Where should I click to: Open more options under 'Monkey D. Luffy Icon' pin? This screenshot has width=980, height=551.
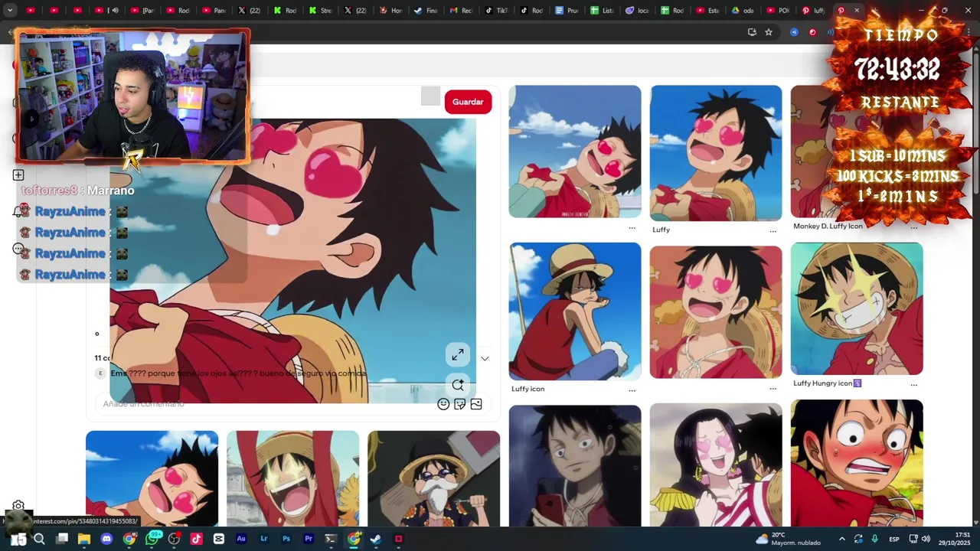pyautogui.click(x=913, y=227)
